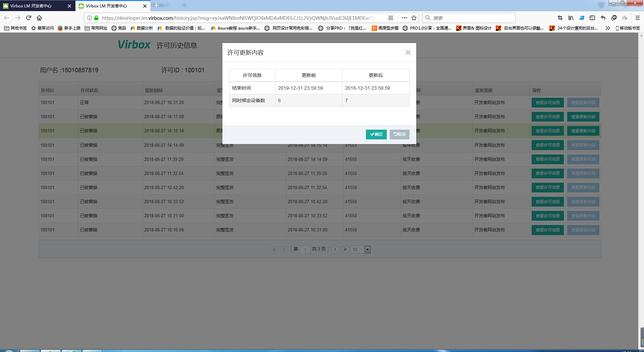Open the 新手上路 bookmark

pyautogui.click(x=69, y=28)
